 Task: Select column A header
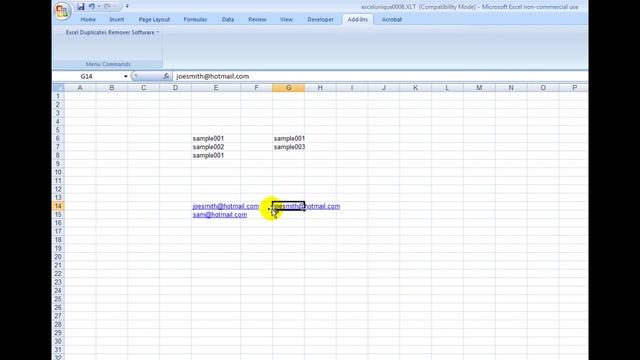click(80, 88)
